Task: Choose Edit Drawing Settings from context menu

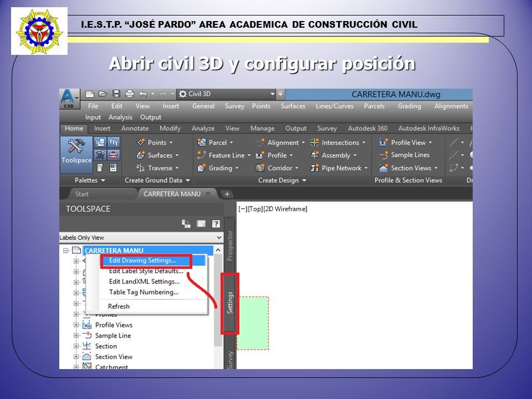Action: click(x=142, y=260)
